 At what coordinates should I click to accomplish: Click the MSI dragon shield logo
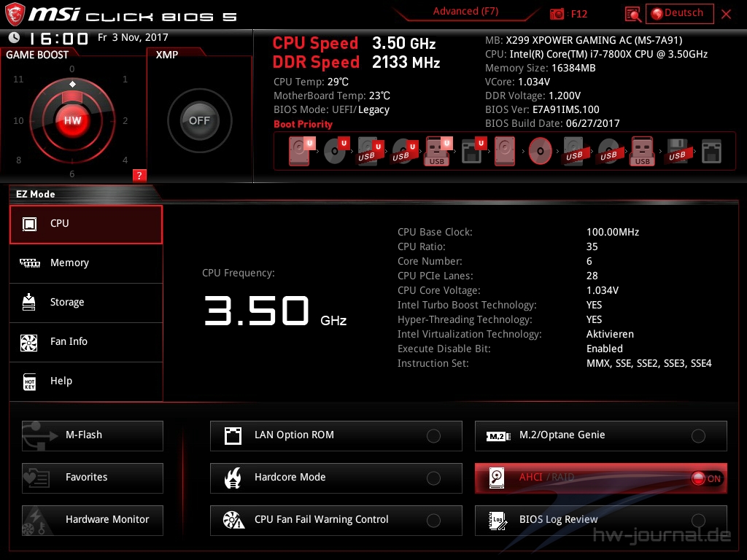[15, 14]
